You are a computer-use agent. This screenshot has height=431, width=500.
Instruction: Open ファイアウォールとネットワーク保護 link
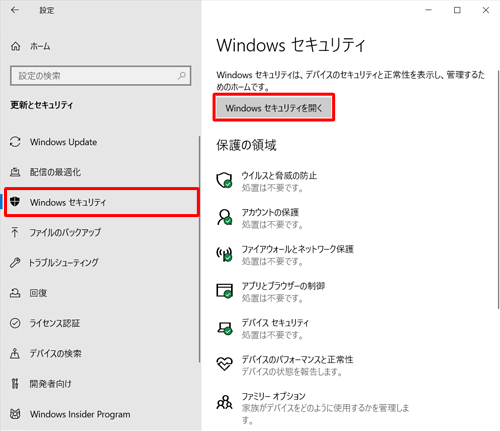[x=297, y=249]
